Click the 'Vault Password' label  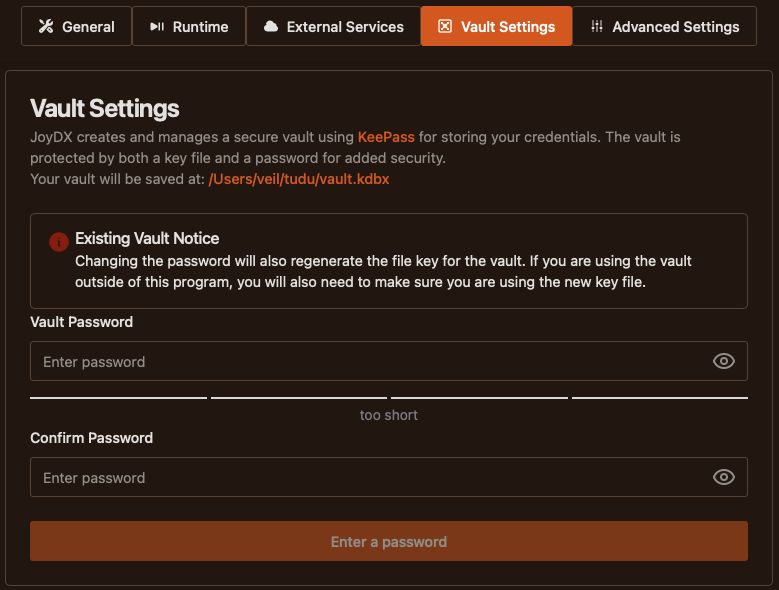tap(81, 322)
